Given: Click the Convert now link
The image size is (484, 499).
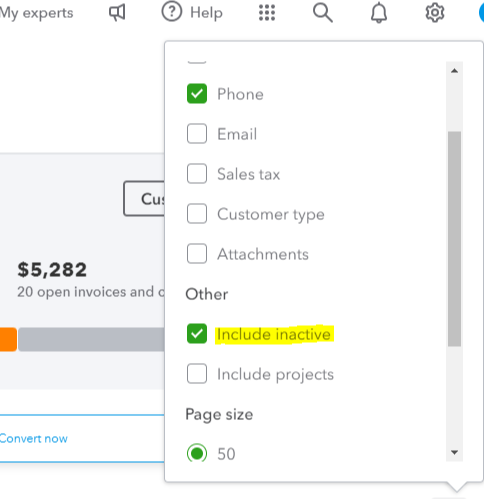Looking at the screenshot, I should tap(33, 438).
